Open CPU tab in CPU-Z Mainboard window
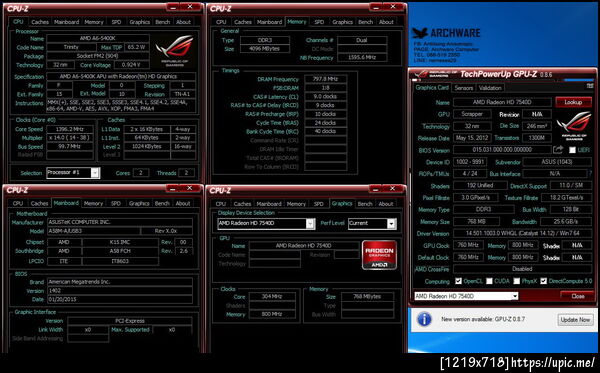This screenshot has width=600, height=373. 18,203
